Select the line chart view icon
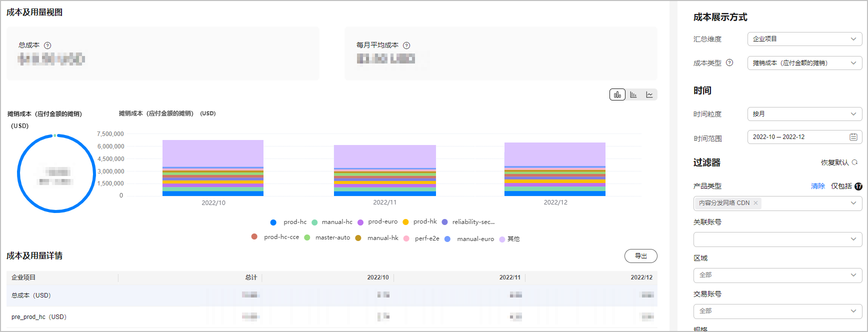The width and height of the screenshot is (868, 332). click(649, 94)
